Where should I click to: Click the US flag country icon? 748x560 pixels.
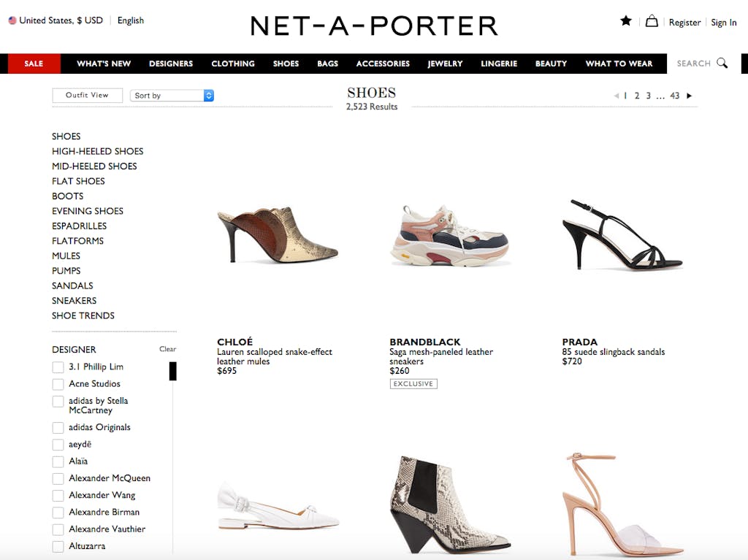tap(12, 20)
